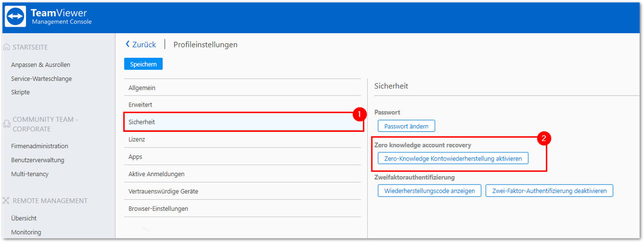Select the Sicherheit settings tab

click(244, 122)
